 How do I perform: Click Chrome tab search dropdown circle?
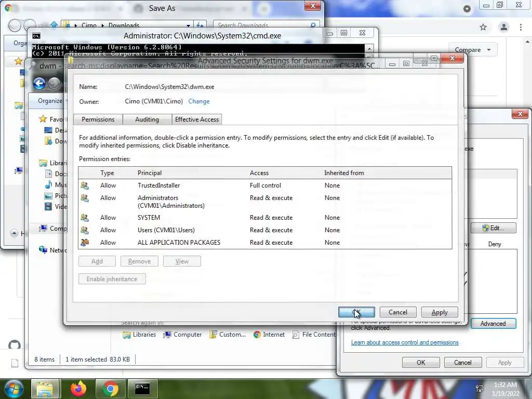467,9
